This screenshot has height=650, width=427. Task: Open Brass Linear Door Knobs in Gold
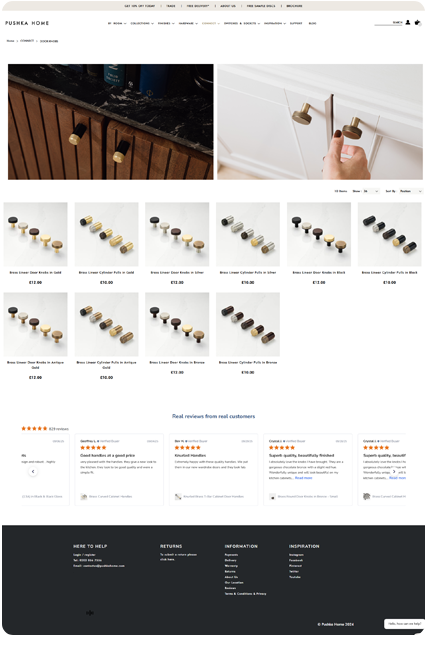click(x=36, y=273)
